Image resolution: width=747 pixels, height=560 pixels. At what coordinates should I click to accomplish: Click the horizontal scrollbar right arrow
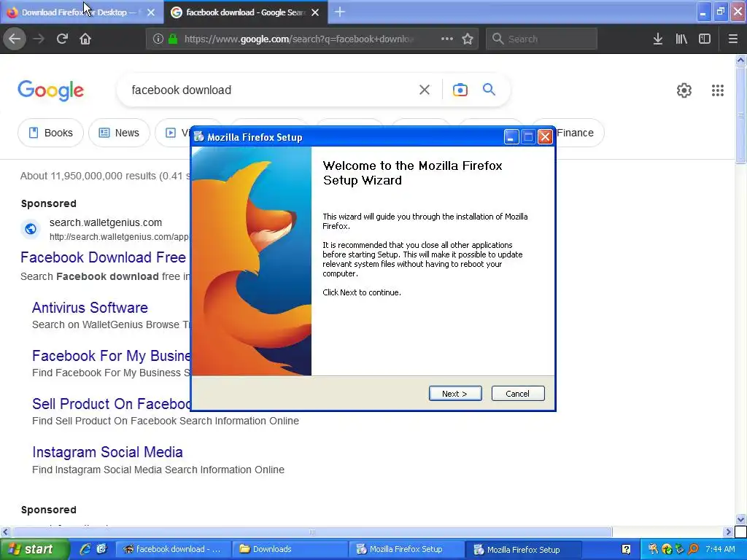point(728,532)
